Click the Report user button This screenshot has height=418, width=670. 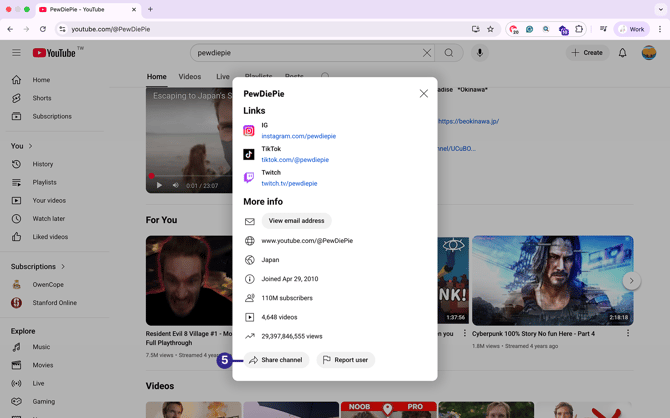tap(345, 360)
